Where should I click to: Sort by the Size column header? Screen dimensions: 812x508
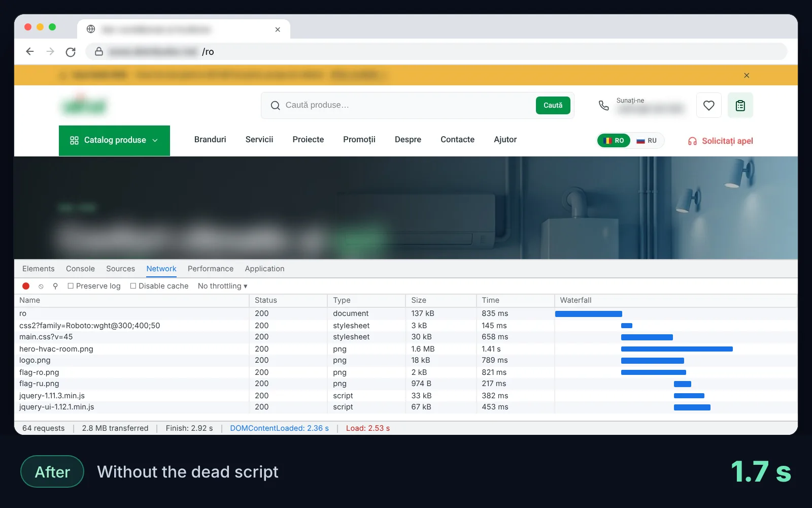click(441, 300)
